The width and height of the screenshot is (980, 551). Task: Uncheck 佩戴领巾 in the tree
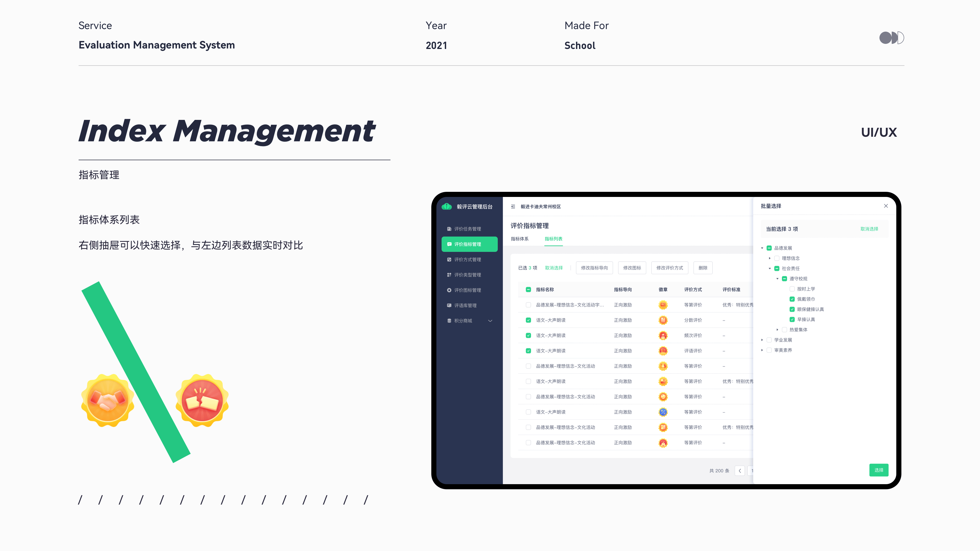click(x=792, y=299)
